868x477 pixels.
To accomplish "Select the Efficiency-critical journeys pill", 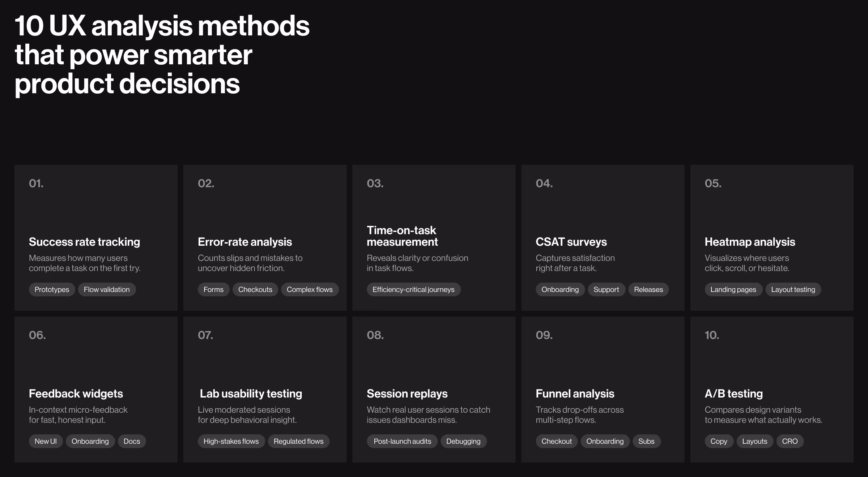I will click(413, 289).
